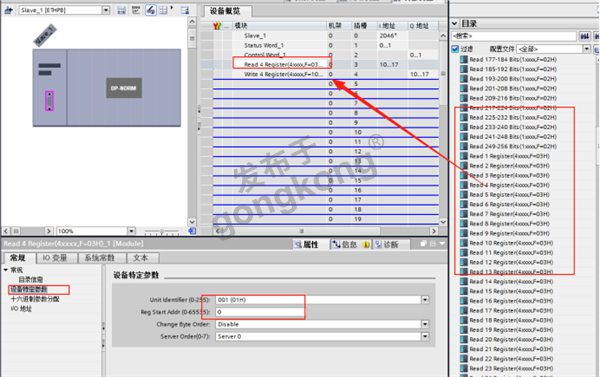Open the Slave_1 device selector dropdown
Screen dimensions: 600x377
coord(106,10)
